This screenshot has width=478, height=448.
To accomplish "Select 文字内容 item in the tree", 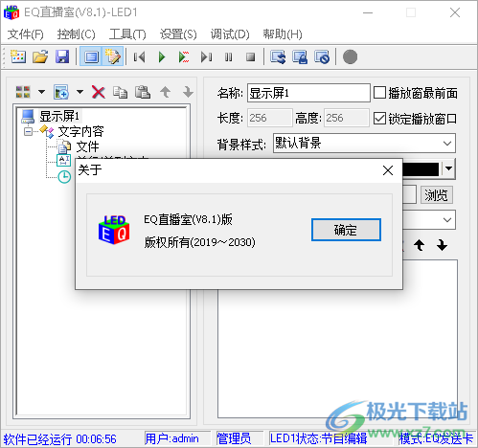I will [81, 131].
